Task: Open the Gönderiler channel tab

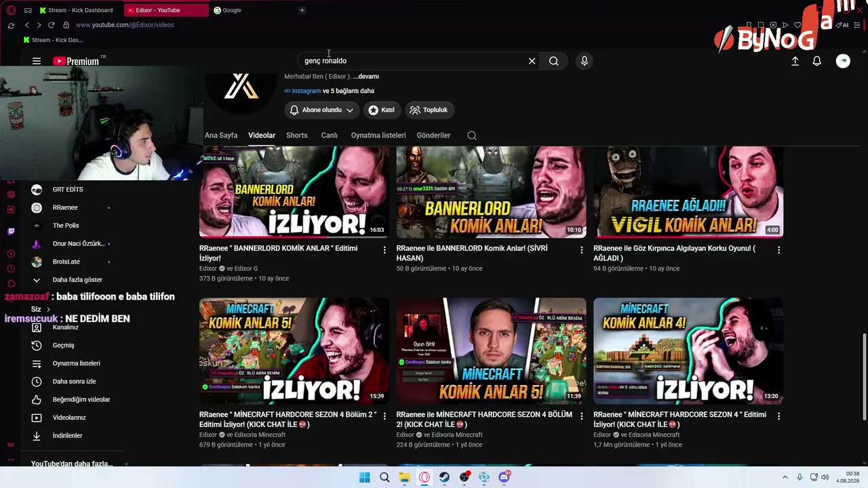Action: click(433, 136)
